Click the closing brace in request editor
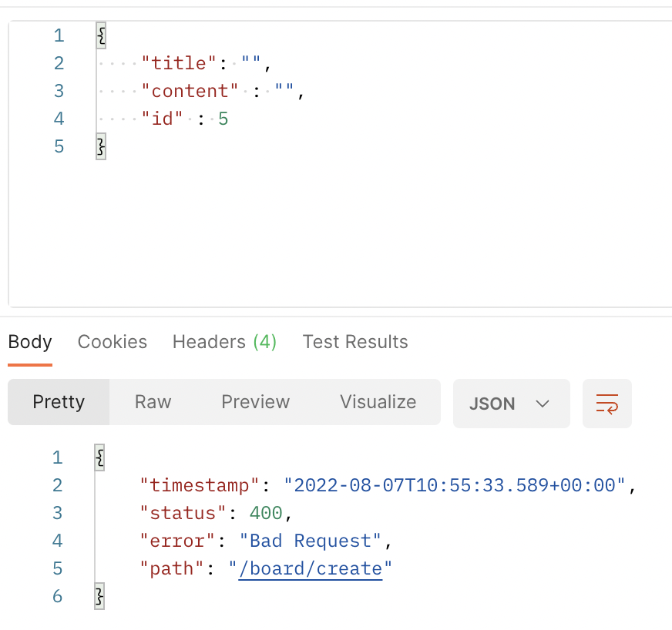The height and width of the screenshot is (630, 672). pos(101,146)
